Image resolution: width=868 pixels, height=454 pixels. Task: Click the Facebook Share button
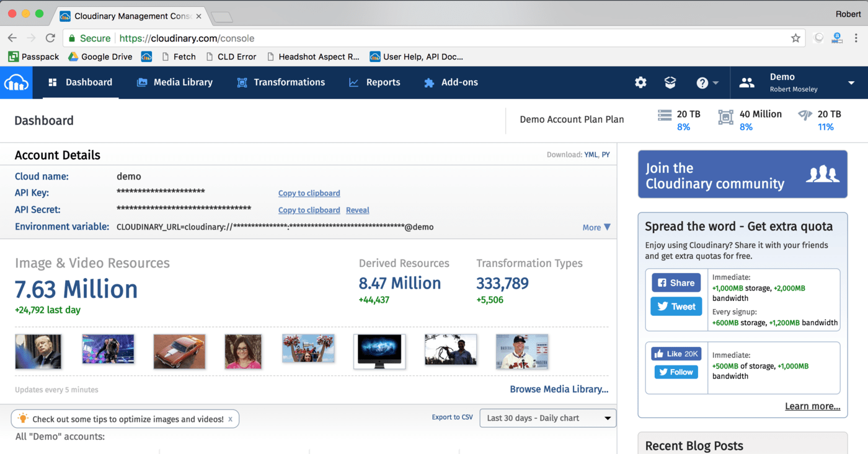pyautogui.click(x=676, y=282)
